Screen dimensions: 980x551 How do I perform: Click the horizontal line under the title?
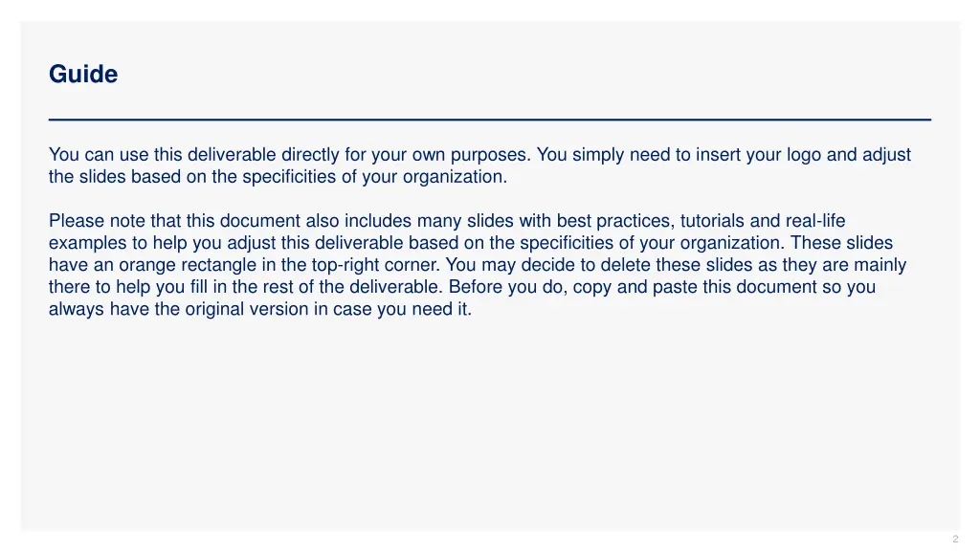pyautogui.click(x=490, y=120)
